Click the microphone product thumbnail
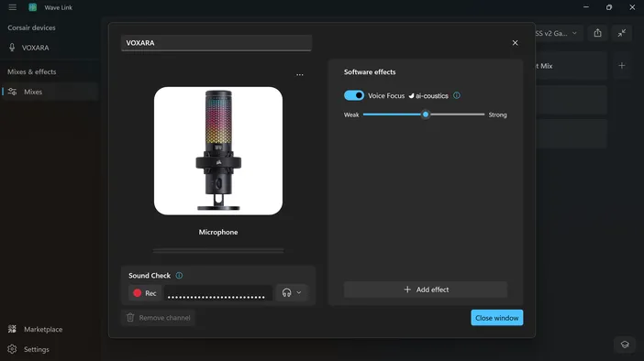Image resolution: width=644 pixels, height=361 pixels. 218,150
